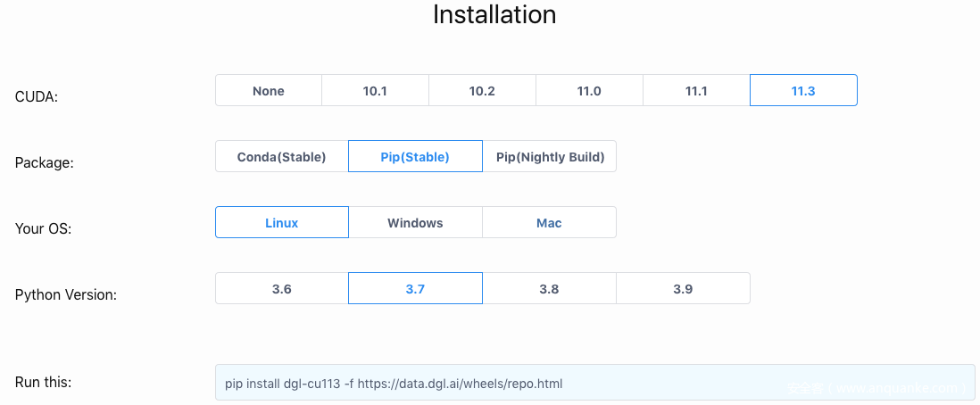Pick Mac as the operating system
The width and height of the screenshot is (980, 405).
point(549,223)
